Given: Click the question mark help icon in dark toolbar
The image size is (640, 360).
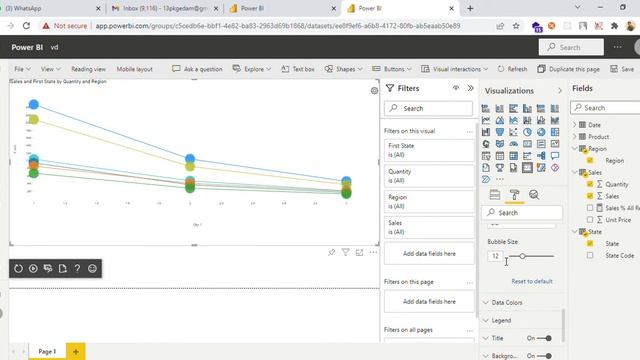Looking at the screenshot, I should [77, 269].
